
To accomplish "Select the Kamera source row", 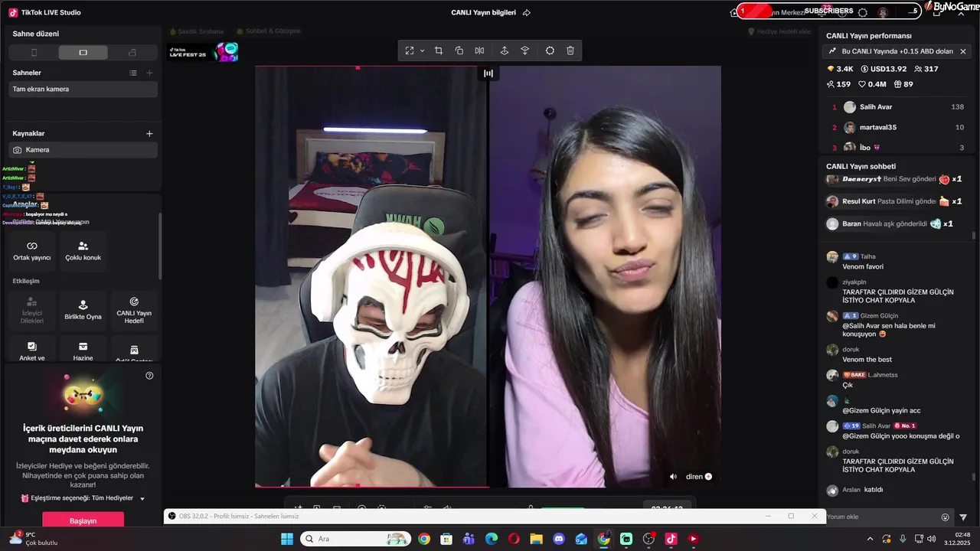I will [x=83, y=150].
